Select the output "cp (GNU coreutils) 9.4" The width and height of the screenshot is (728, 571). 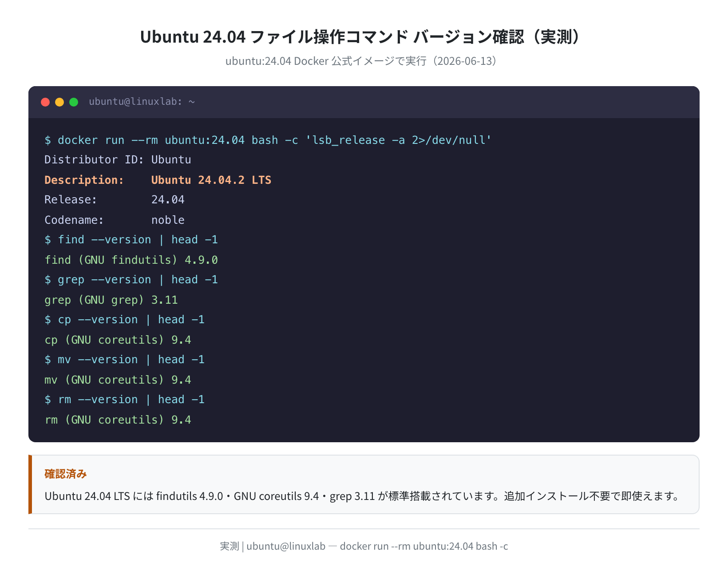coord(118,340)
